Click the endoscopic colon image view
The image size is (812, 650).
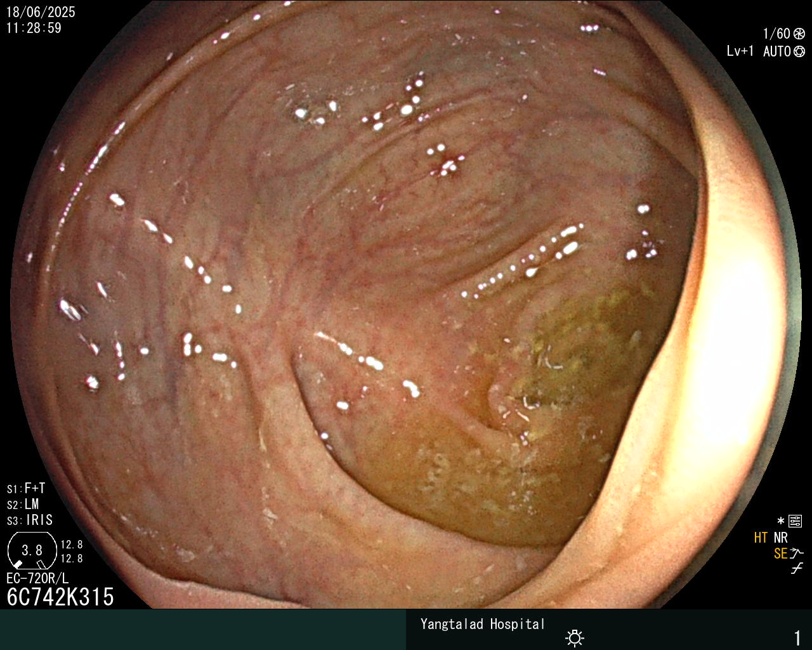click(406, 305)
